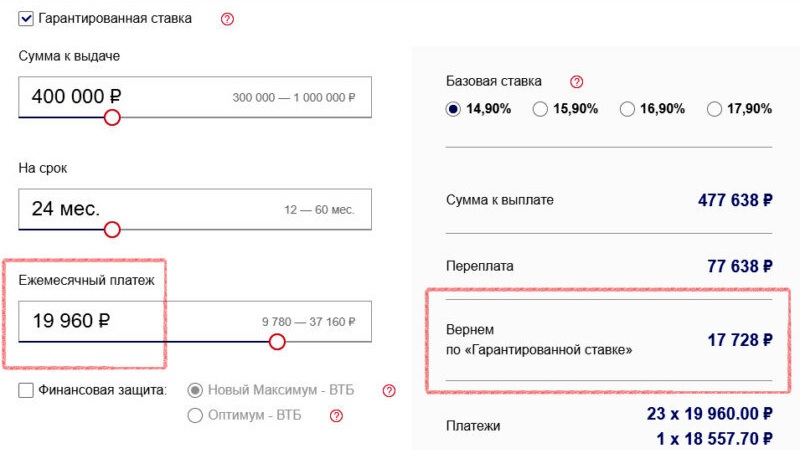Select Новый Максимум - ВТБ radio option
The height and width of the screenshot is (450, 800).
click(195, 390)
